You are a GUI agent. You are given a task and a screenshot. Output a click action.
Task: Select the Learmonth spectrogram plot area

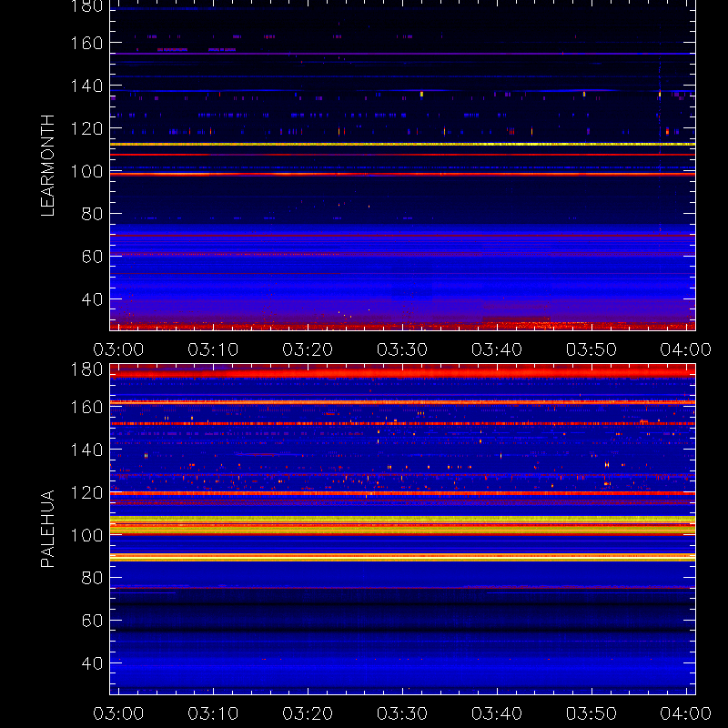coord(402,166)
